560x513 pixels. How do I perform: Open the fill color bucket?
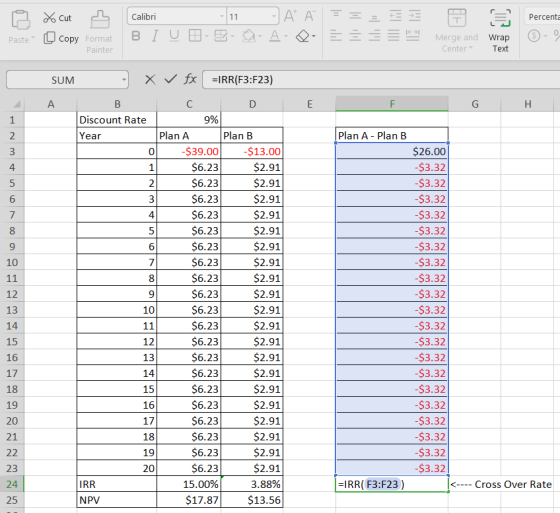tap(249, 36)
